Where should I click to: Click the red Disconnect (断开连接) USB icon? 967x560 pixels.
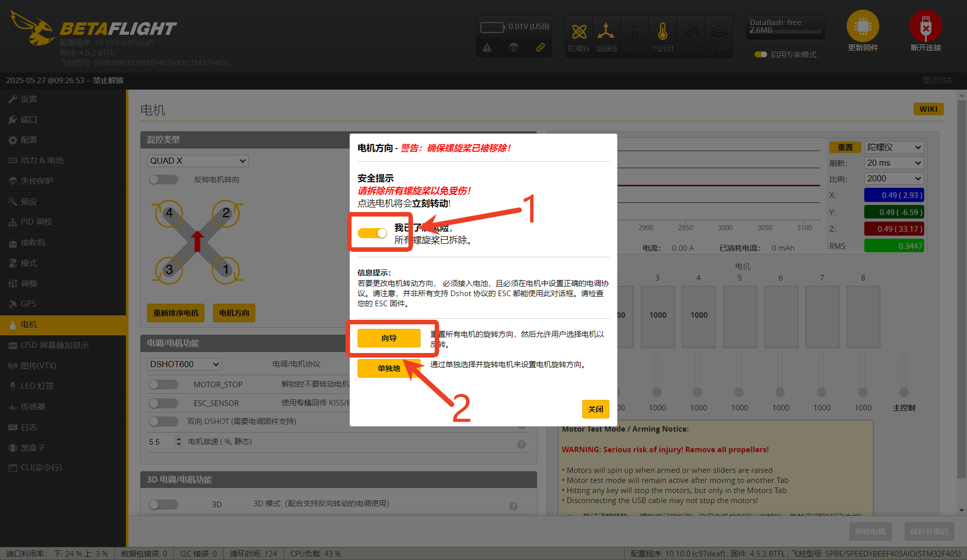(x=925, y=26)
